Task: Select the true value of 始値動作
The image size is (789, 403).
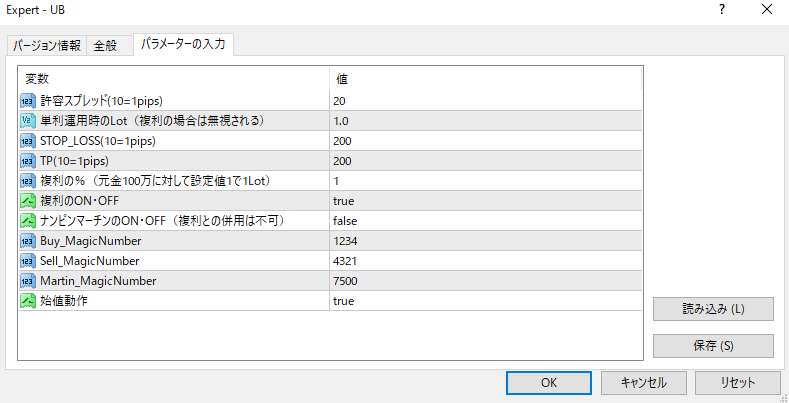Action: [x=344, y=300]
